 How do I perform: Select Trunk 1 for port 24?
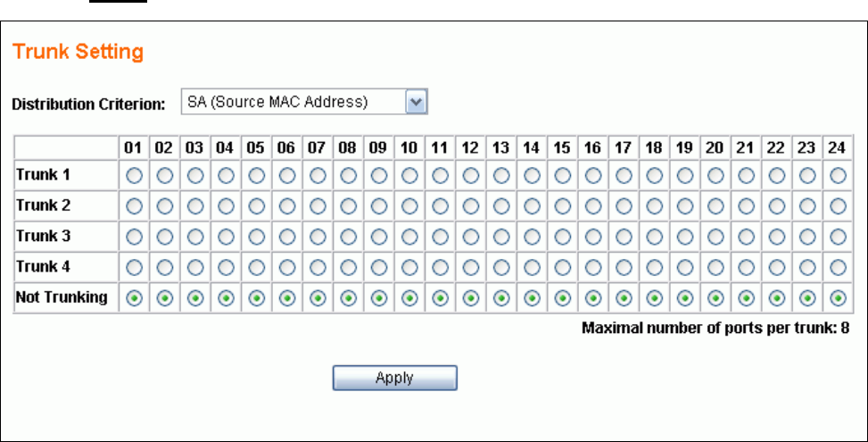point(838,175)
